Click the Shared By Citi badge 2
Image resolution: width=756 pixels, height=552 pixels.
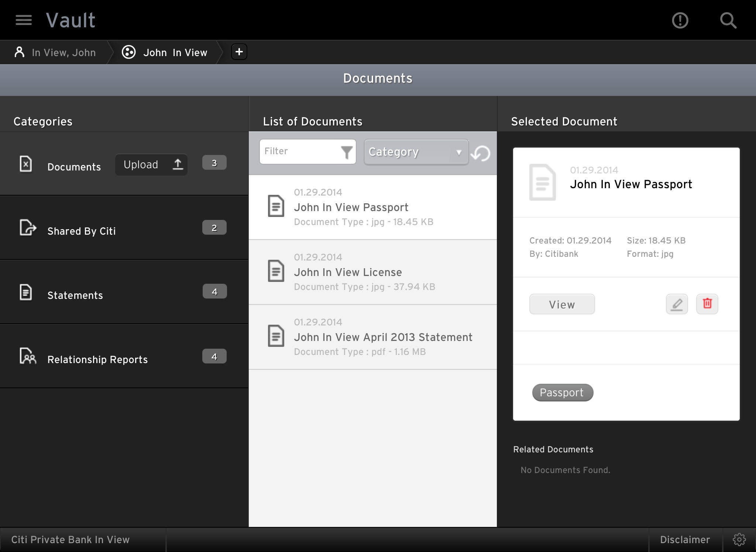(214, 228)
